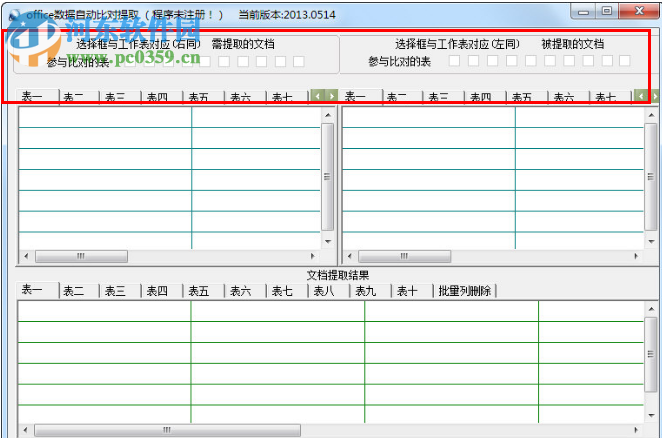Viewport: 662px width, 438px height.
Task: Switch to 表二 tab in the left document panel
Action: [79, 97]
